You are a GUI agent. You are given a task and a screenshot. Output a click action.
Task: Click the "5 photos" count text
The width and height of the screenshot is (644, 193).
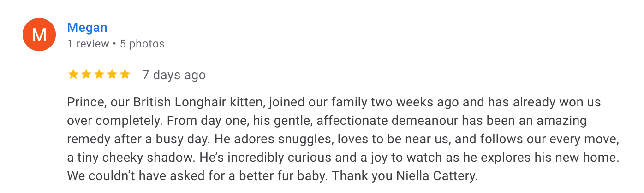(142, 44)
